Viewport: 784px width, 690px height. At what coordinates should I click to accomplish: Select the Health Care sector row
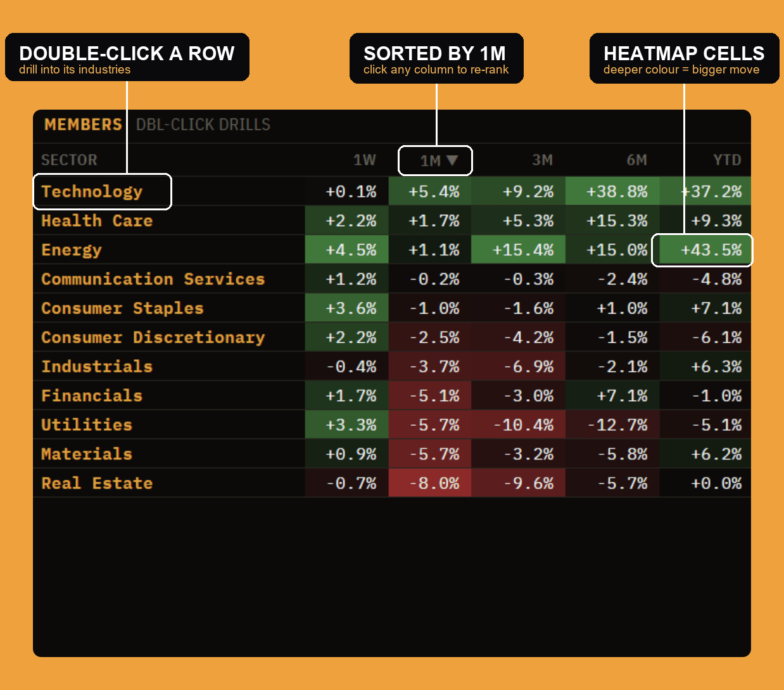[x=392, y=220]
